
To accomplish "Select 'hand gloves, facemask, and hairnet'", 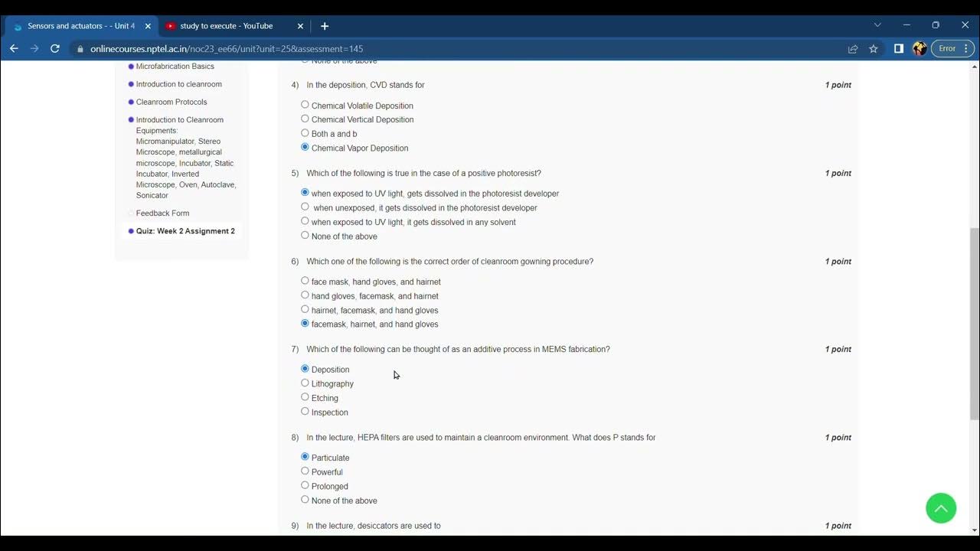I will [x=305, y=295].
